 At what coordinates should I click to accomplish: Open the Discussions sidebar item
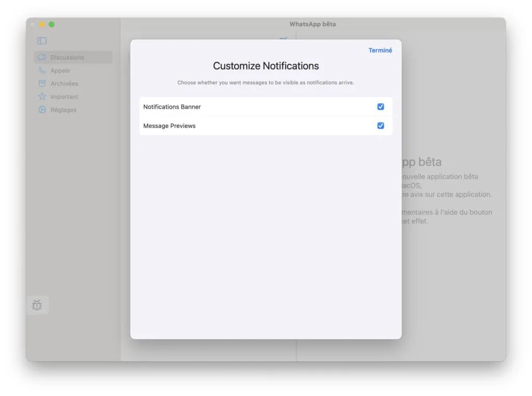click(73, 57)
